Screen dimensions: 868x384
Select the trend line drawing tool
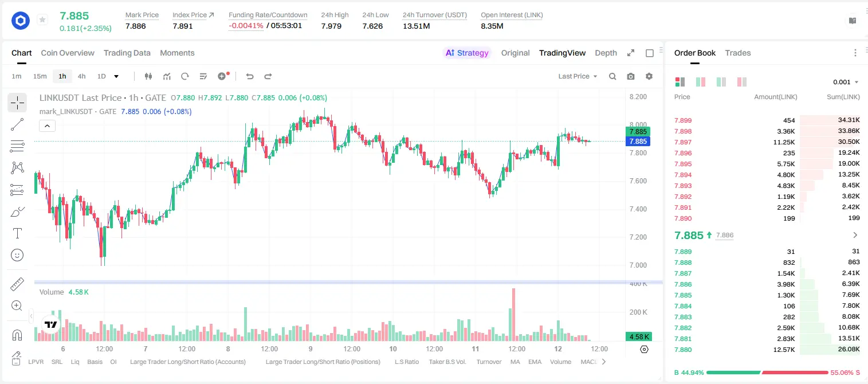pos(17,124)
